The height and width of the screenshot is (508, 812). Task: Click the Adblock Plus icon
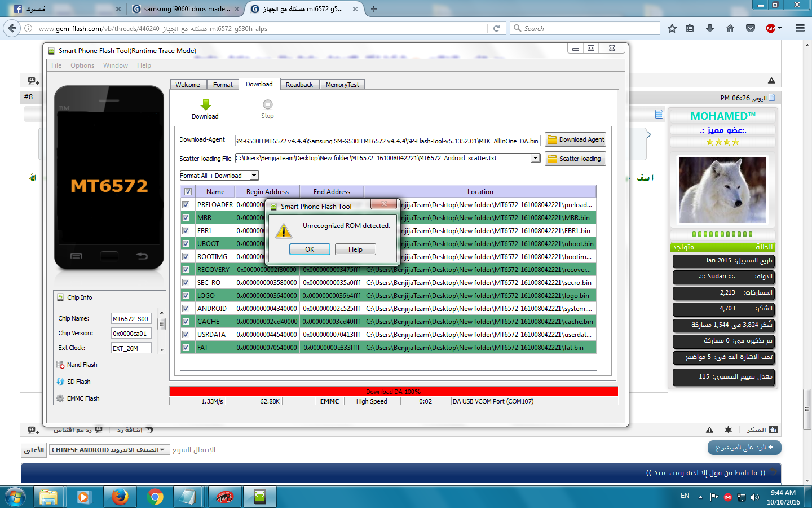click(770, 28)
